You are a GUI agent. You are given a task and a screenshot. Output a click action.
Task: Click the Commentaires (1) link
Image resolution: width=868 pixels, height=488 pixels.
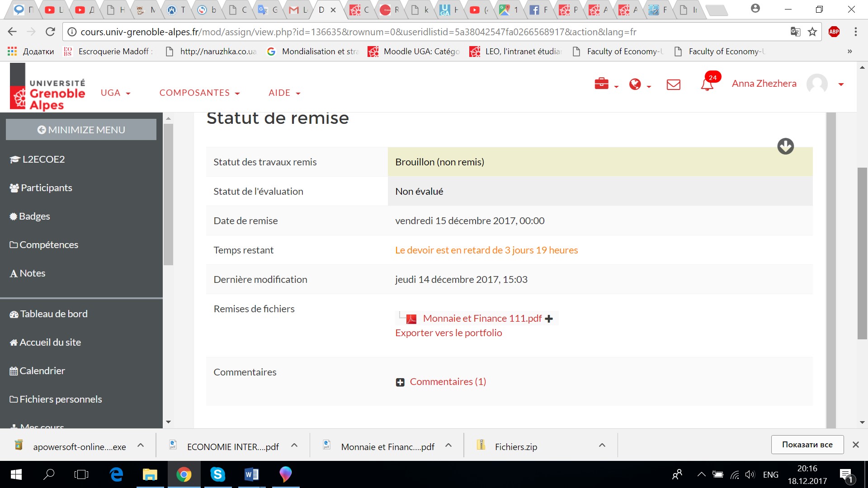coord(448,382)
